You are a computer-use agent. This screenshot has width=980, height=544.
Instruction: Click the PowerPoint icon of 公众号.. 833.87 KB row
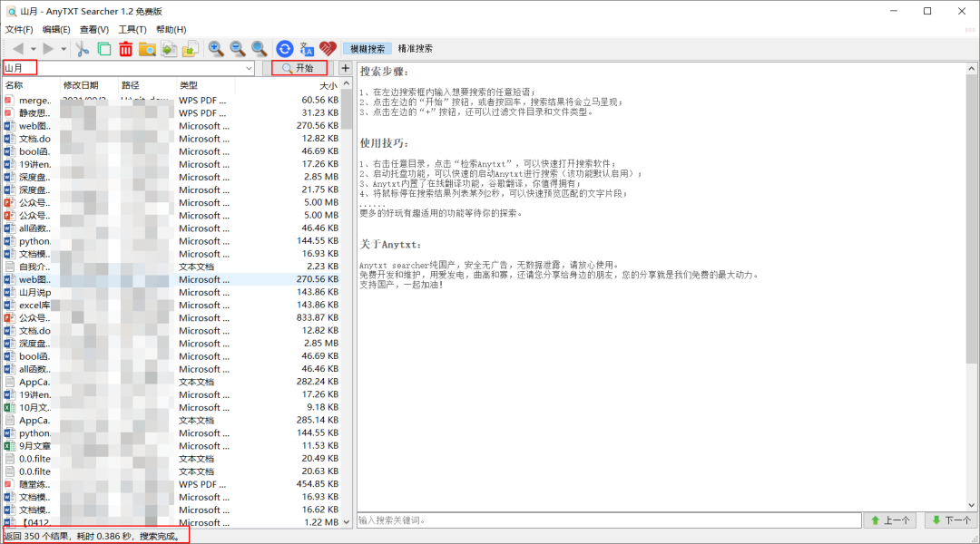(x=9, y=318)
